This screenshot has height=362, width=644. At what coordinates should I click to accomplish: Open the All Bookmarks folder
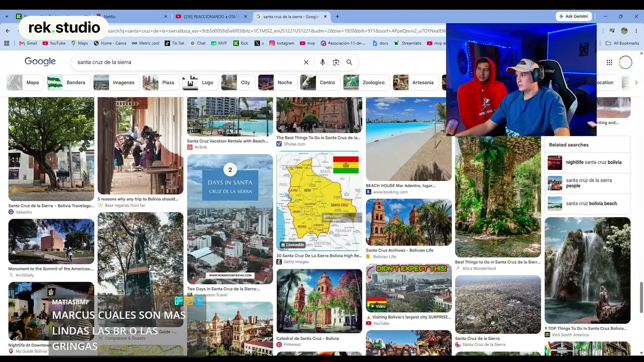(622, 43)
